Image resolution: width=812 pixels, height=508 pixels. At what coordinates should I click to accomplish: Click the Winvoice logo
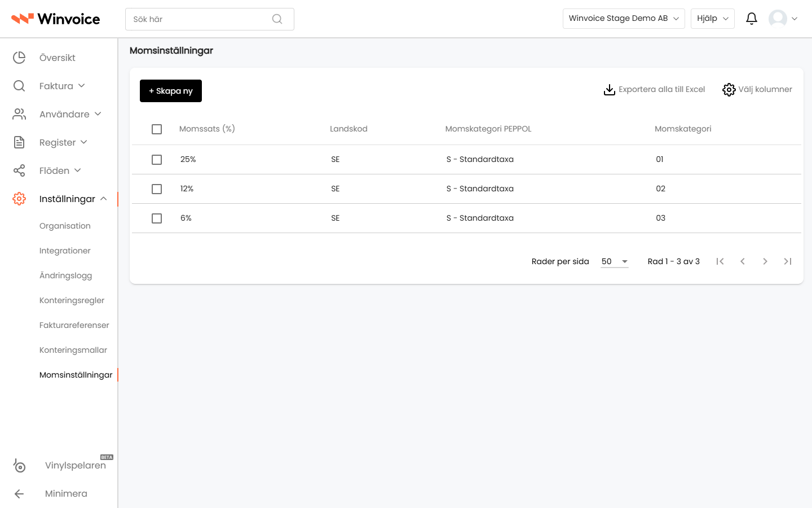coord(56,19)
